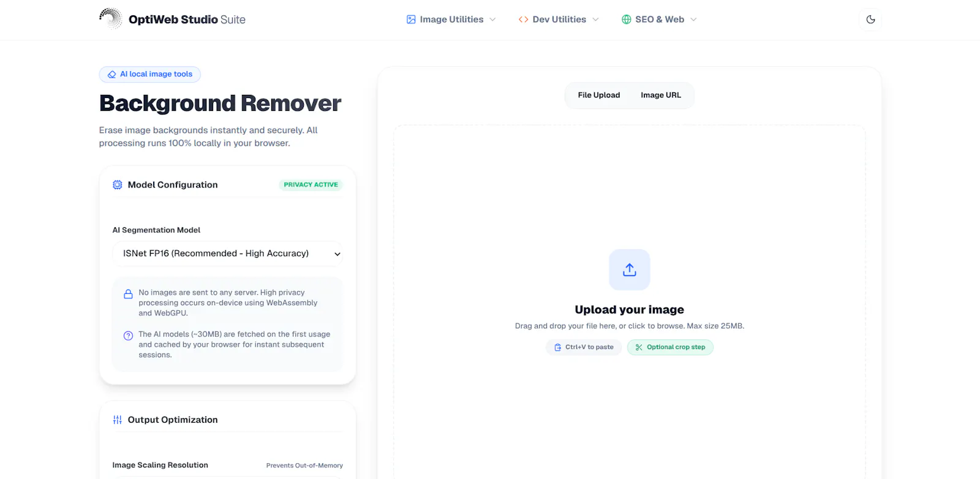Click the Background Remover page title
The width and height of the screenshot is (980, 479).
click(220, 104)
